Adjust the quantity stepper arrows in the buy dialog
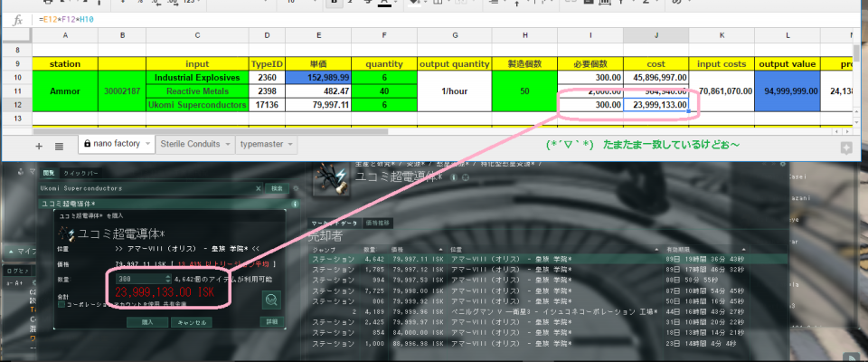Screen dimensions: 868x362 [168, 279]
